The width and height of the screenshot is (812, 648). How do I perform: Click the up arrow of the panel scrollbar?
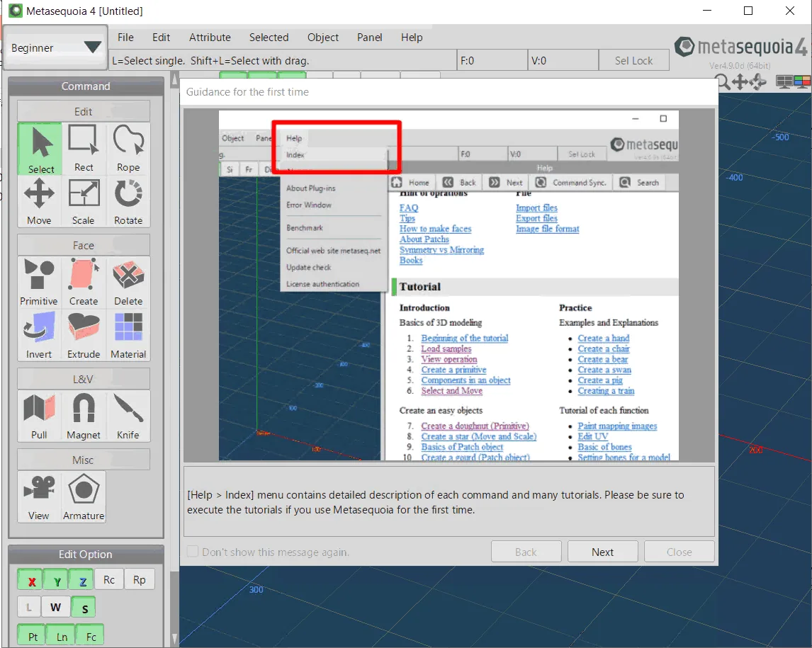[174, 79]
